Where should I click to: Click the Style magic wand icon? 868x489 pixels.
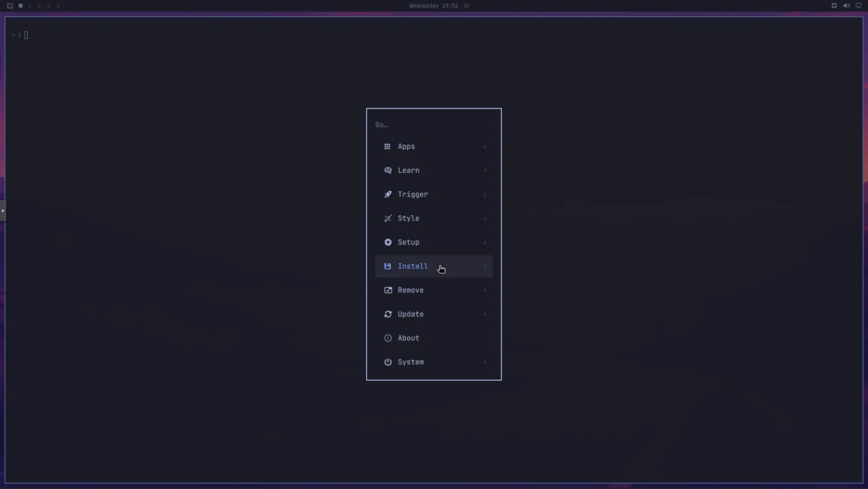pos(387,218)
